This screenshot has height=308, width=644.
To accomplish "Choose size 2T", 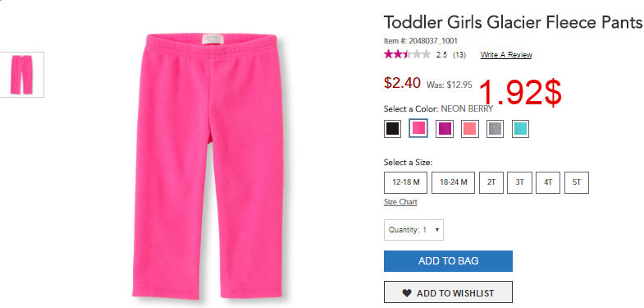I will point(491,182).
